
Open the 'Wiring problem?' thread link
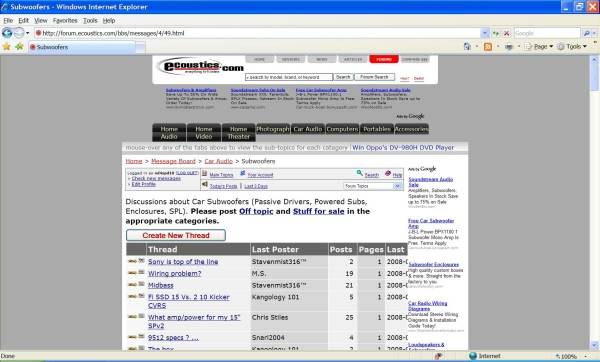[x=174, y=274]
